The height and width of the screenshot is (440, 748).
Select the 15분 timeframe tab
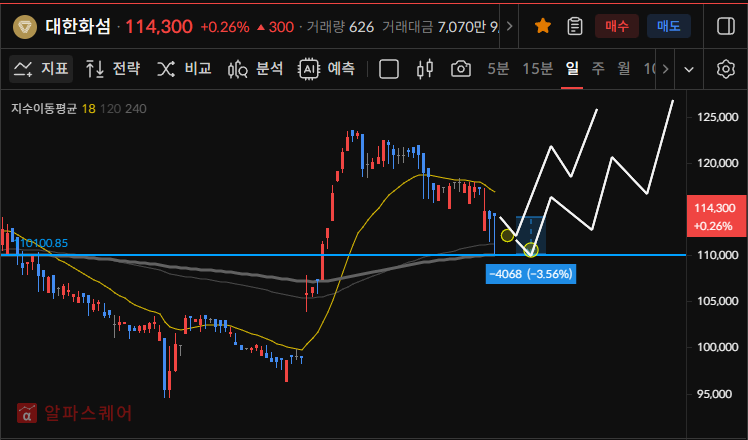pos(537,69)
